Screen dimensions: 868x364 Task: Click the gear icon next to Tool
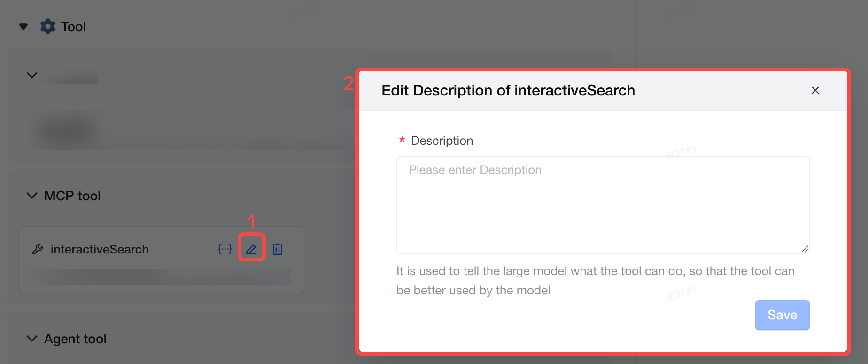click(48, 26)
